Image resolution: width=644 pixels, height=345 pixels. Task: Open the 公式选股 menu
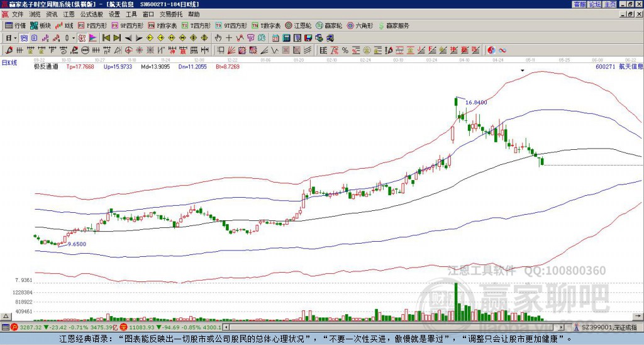92,14
